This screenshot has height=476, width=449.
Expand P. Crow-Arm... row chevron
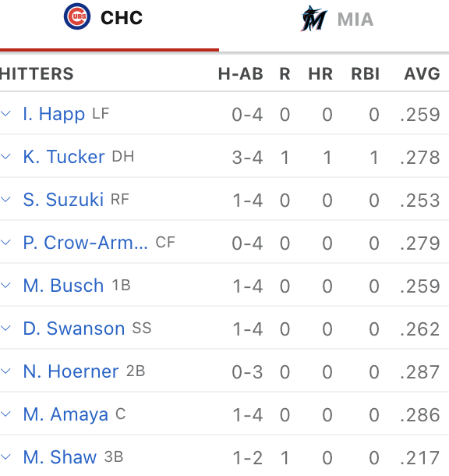coord(5,242)
